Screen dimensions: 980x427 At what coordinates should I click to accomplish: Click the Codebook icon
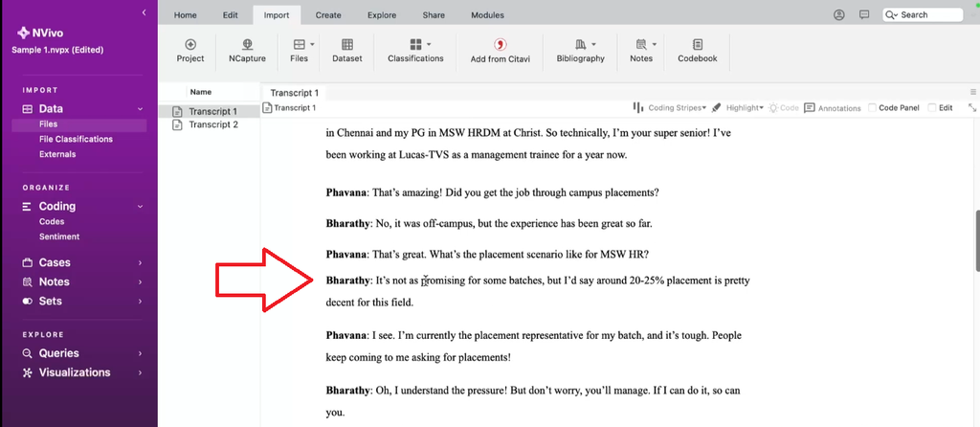point(698,44)
